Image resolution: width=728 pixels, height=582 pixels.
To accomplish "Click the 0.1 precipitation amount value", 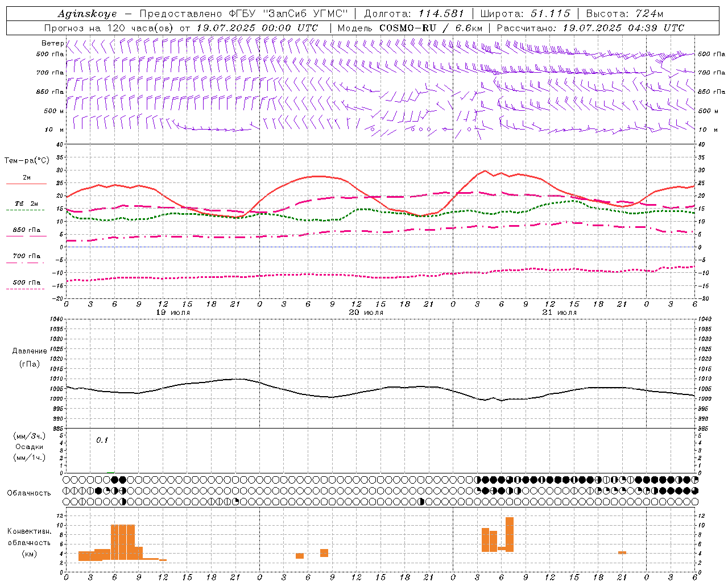I will (102, 440).
